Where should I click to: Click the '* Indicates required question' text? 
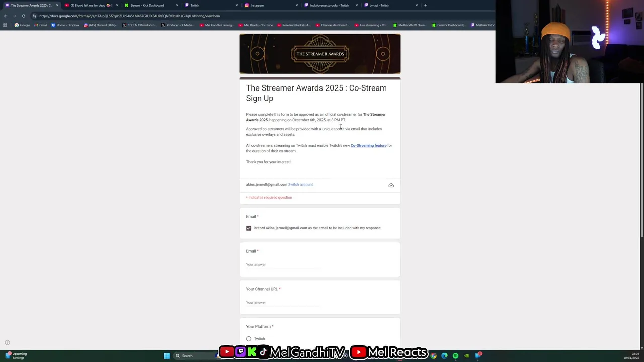tap(269, 197)
